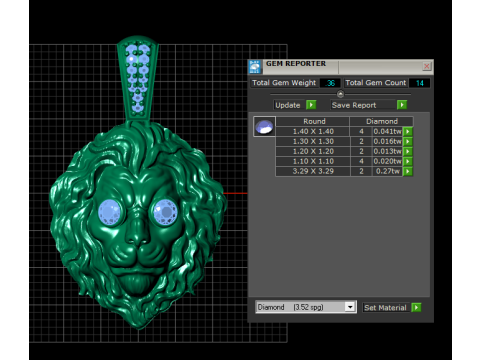Click the Gem Reporter title bar icon
This screenshot has height=360, width=480.
point(255,67)
